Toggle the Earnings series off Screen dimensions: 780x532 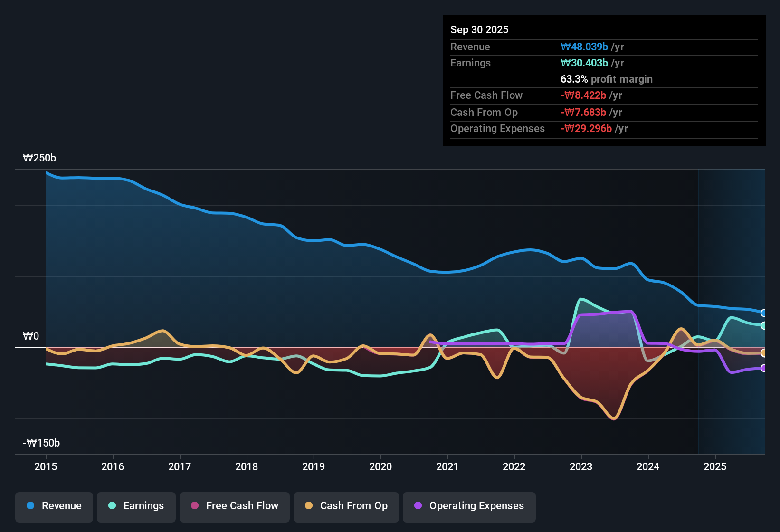pyautogui.click(x=136, y=506)
